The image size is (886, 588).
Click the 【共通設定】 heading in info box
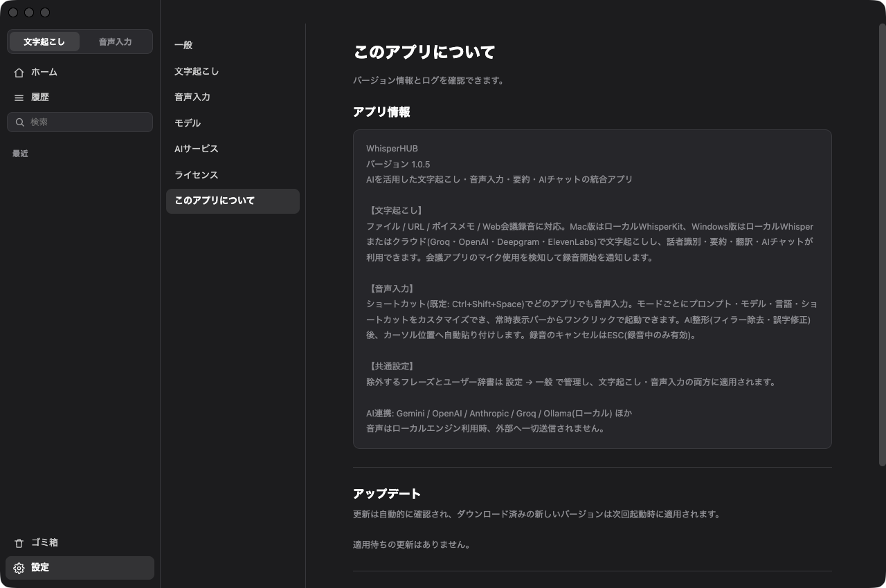point(391,366)
